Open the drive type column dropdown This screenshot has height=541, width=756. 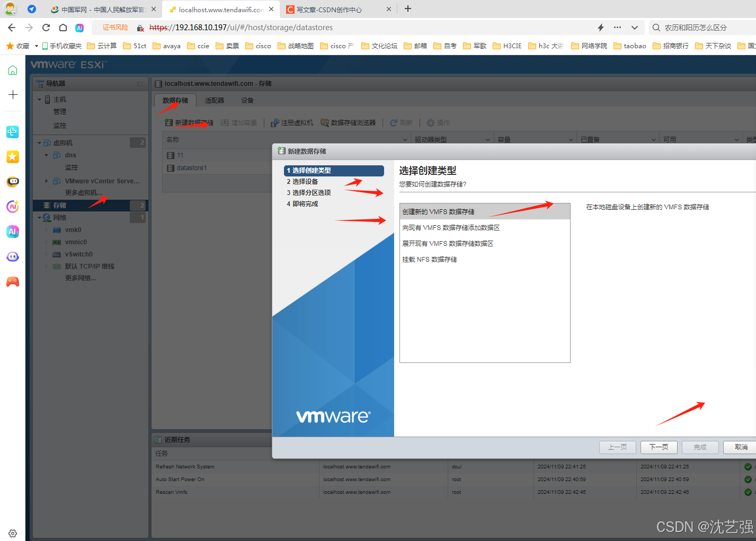(x=488, y=140)
